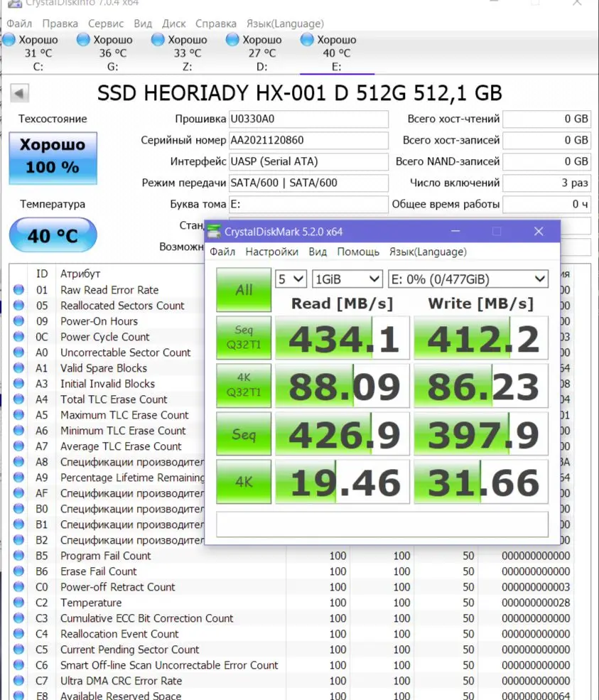
Task: Click status orb for Initial Invalid Blocks
Action: pyautogui.click(x=18, y=384)
